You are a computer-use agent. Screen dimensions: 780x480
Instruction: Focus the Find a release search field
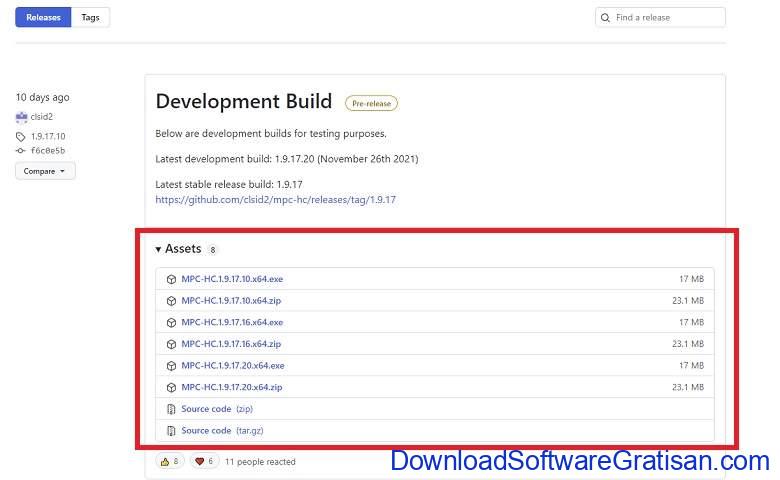tap(660, 17)
